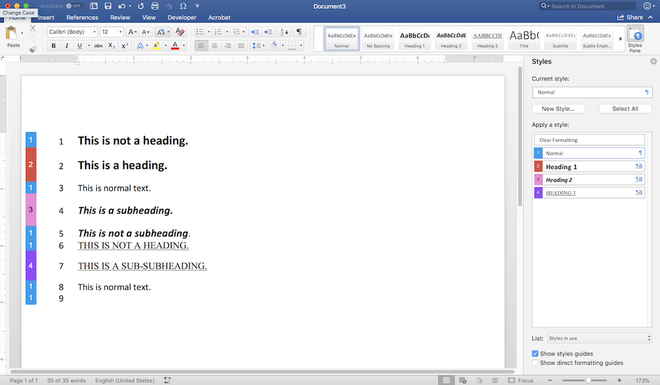Image resolution: width=660 pixels, height=385 pixels.
Task: Click Align Right icon
Action: click(228, 45)
